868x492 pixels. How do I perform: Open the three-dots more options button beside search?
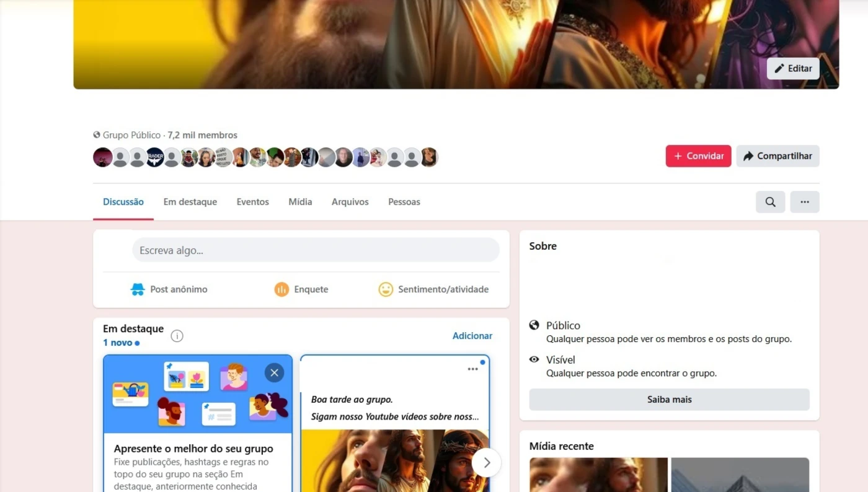pyautogui.click(x=805, y=202)
